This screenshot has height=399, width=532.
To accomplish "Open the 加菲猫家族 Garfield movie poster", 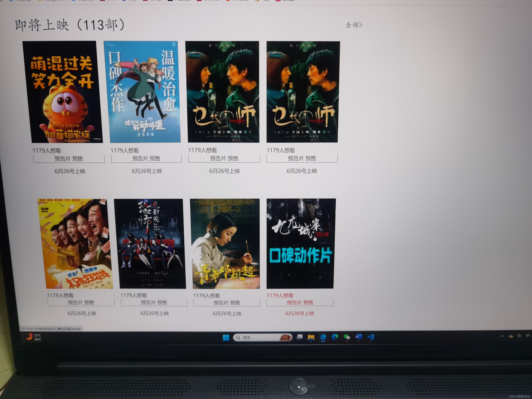I will click(x=63, y=92).
